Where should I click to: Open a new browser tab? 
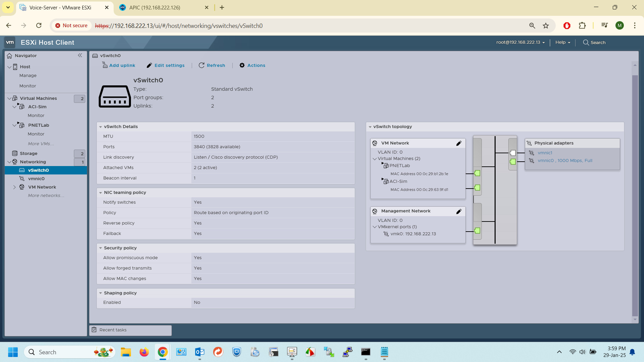click(x=222, y=7)
